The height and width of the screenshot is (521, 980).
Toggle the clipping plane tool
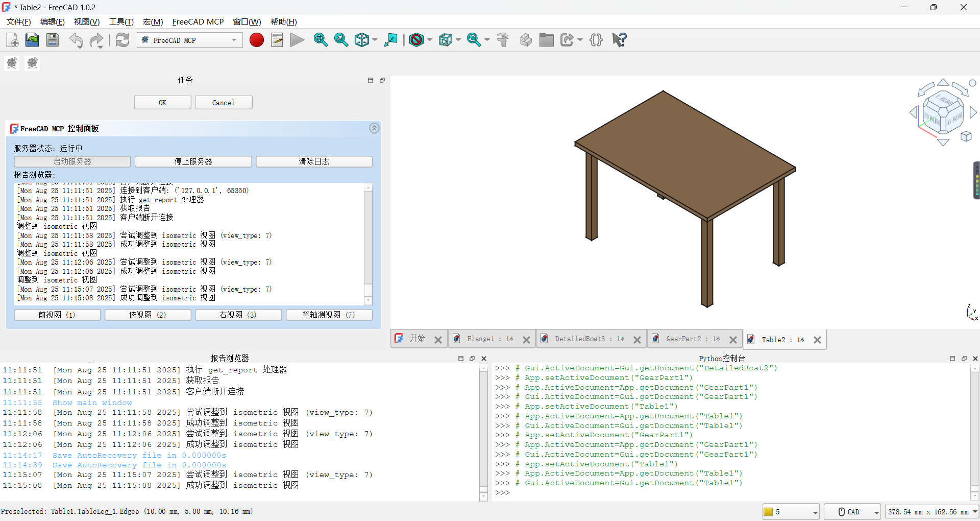click(x=417, y=40)
